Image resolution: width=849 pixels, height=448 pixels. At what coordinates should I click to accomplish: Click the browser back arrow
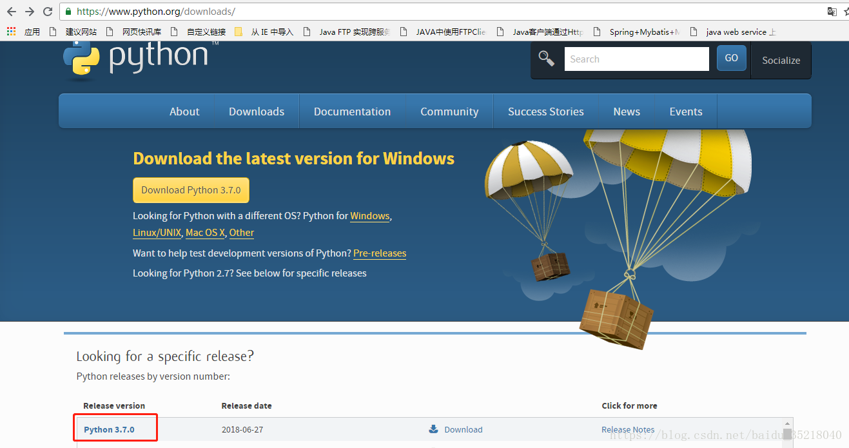point(11,11)
